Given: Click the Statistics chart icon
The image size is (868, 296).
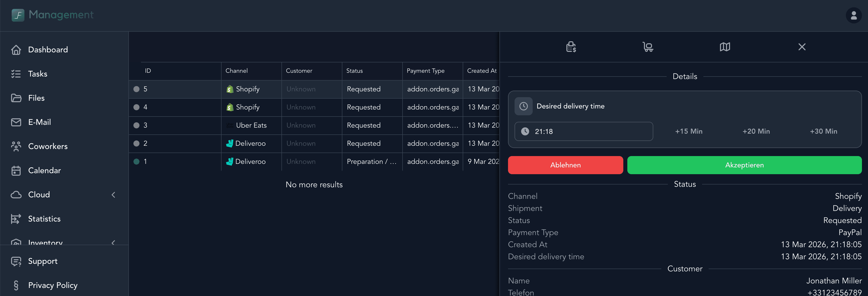Looking at the screenshot, I should click(16, 219).
